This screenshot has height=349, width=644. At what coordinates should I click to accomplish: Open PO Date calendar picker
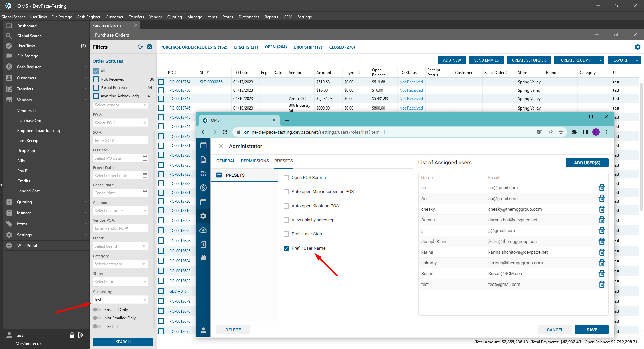point(145,158)
